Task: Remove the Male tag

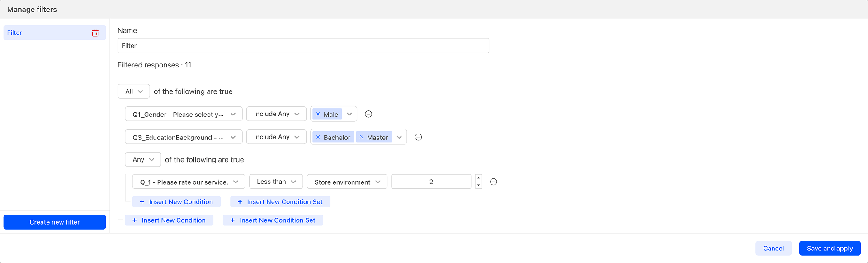Action: [x=318, y=114]
